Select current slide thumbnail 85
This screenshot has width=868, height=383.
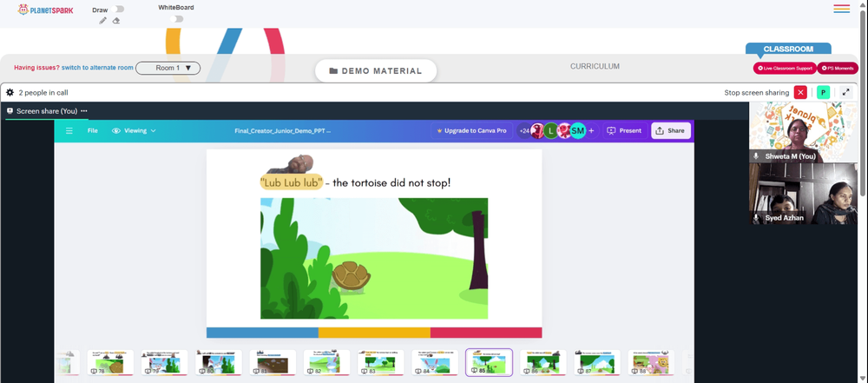[x=489, y=362]
